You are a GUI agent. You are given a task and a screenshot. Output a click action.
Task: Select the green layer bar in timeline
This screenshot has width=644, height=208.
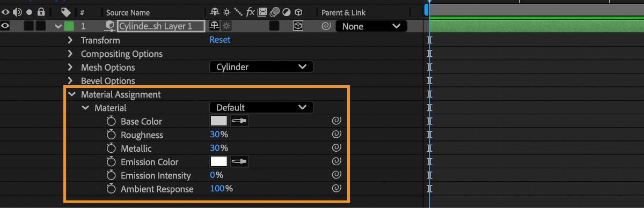tap(537, 26)
